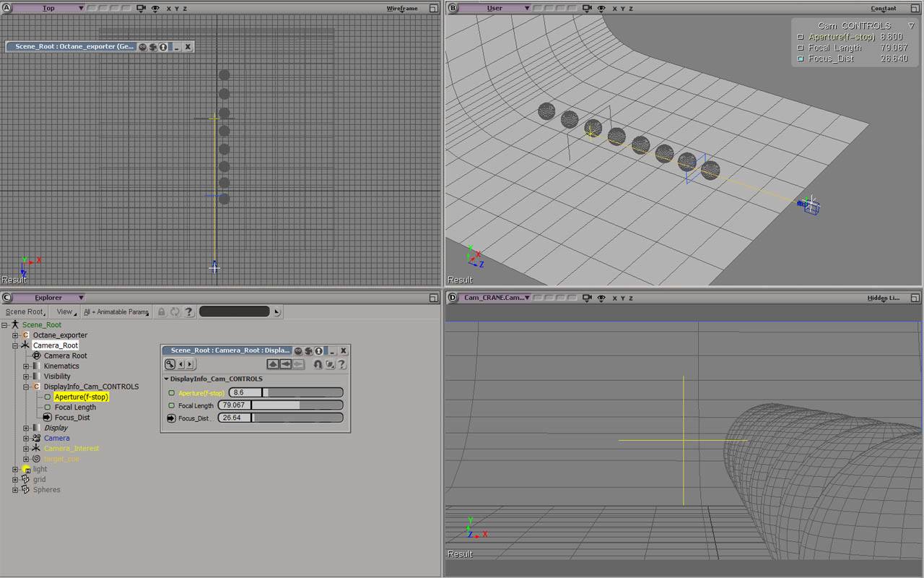Open Wireframe display mode menu
The height and width of the screenshot is (578, 924).
[x=402, y=9]
